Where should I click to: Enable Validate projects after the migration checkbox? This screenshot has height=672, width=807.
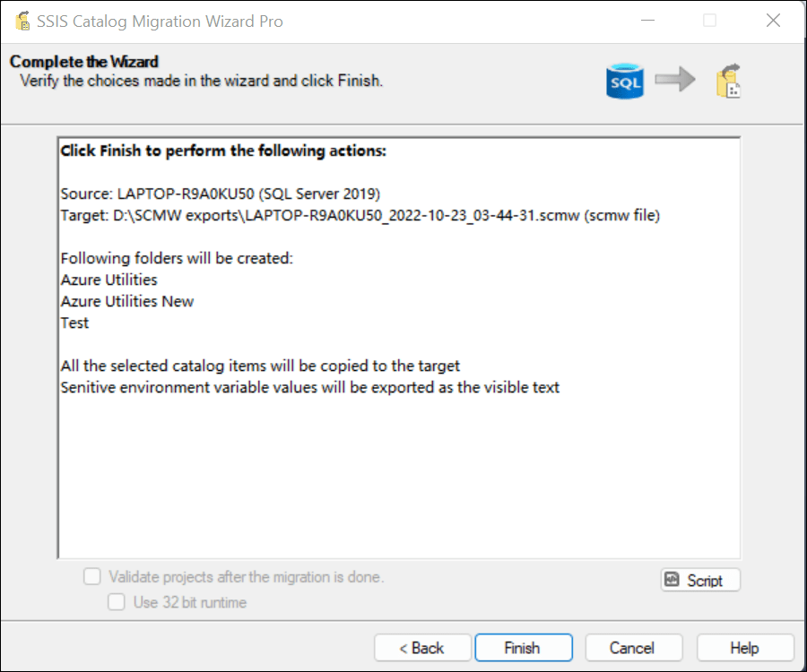click(x=92, y=576)
